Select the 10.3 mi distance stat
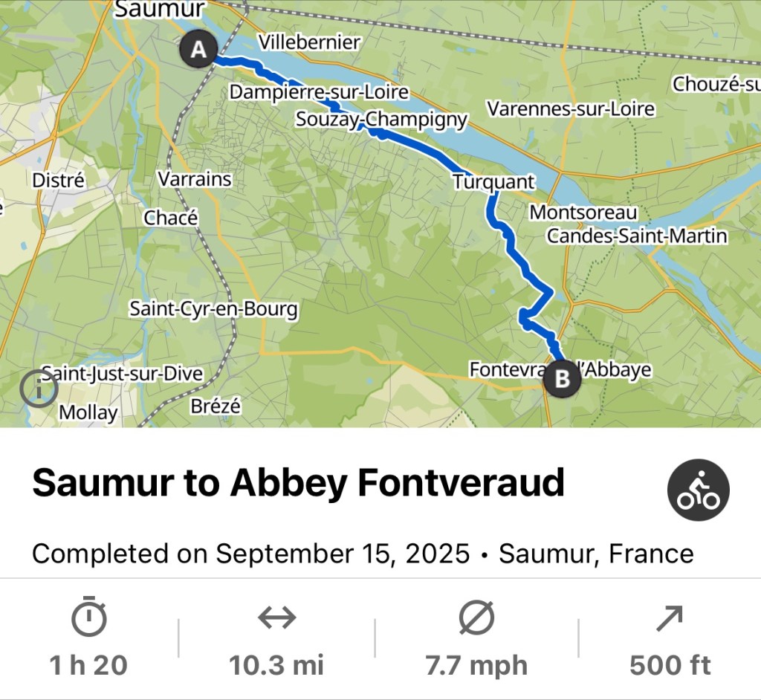The height and width of the screenshot is (700, 761). tap(276, 665)
